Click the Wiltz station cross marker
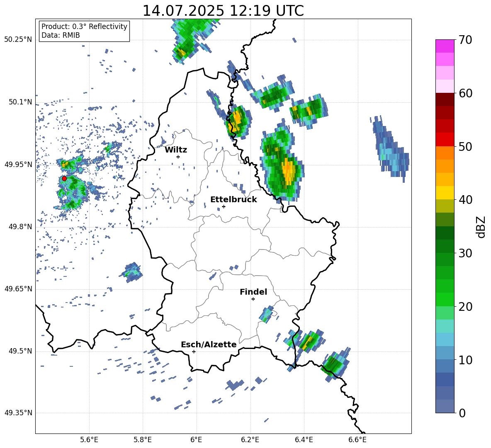491x448 pixels. coord(178,157)
